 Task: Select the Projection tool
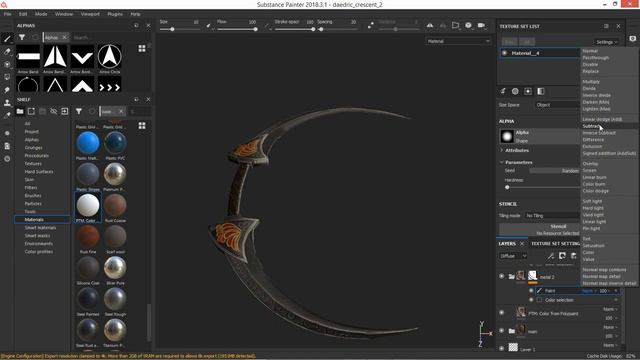[7, 64]
